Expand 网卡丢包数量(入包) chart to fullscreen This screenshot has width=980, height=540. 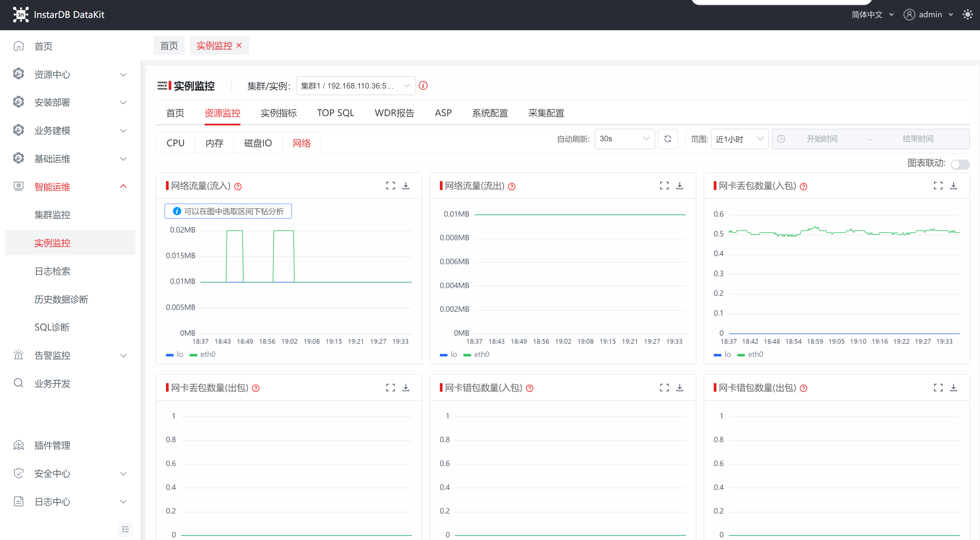pyautogui.click(x=938, y=185)
